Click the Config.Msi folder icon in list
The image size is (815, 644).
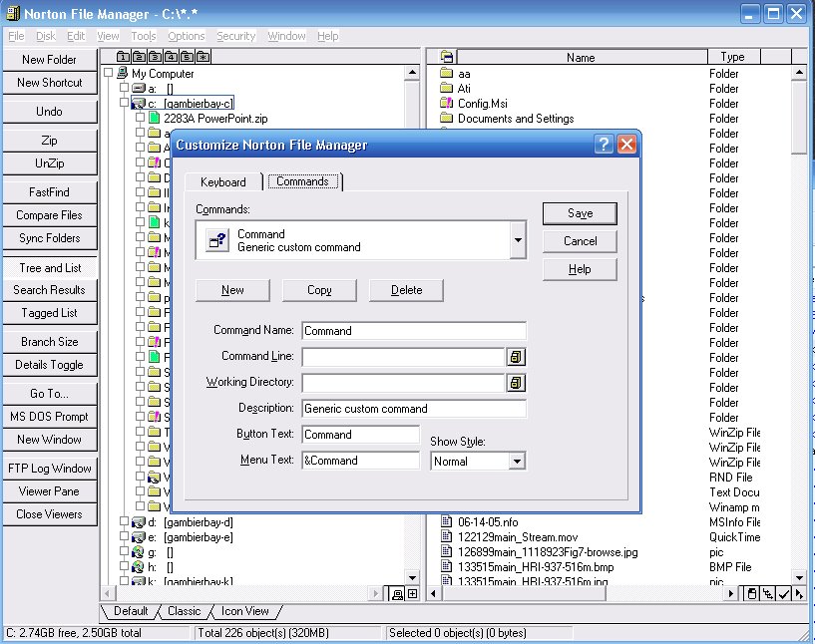pos(447,103)
